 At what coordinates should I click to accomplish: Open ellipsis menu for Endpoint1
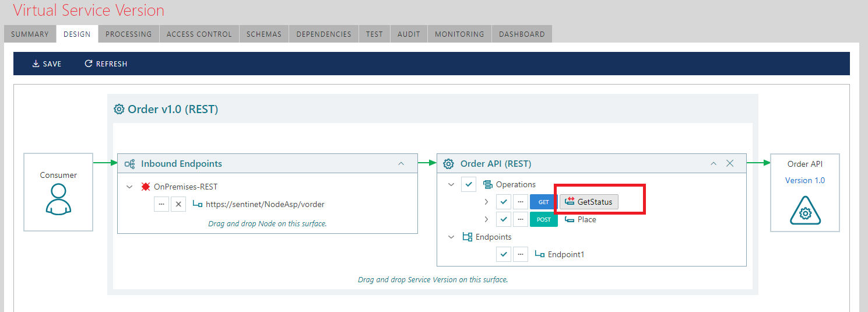521,254
